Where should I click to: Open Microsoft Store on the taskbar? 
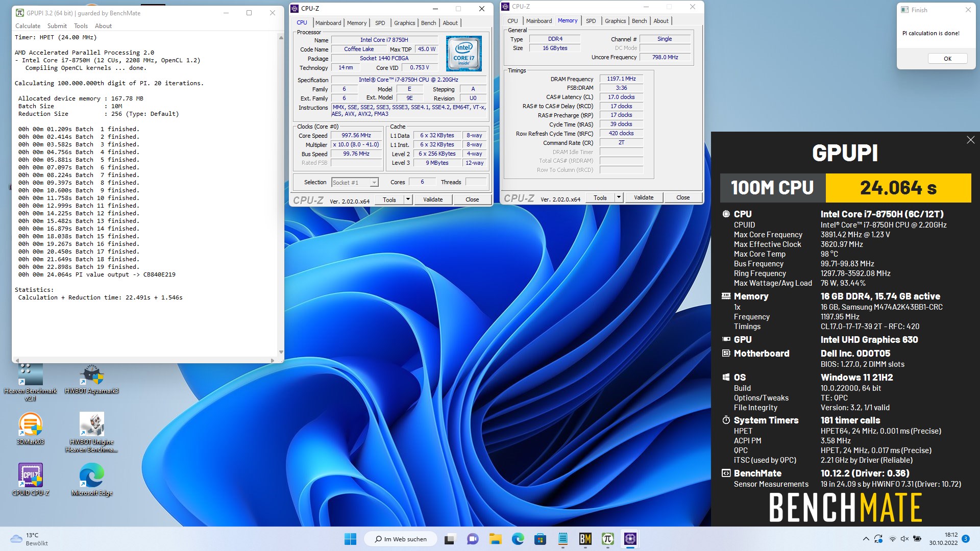click(540, 539)
